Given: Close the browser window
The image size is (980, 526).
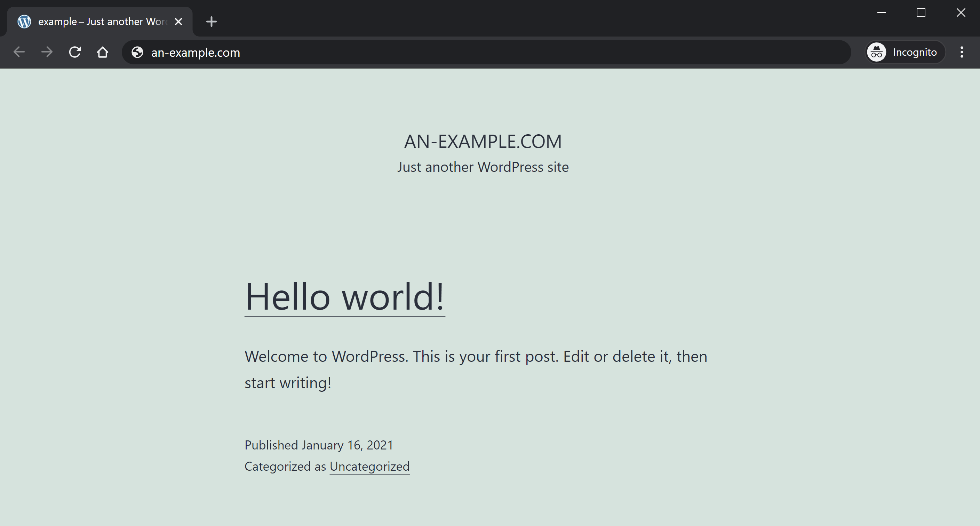Looking at the screenshot, I should click(x=961, y=13).
